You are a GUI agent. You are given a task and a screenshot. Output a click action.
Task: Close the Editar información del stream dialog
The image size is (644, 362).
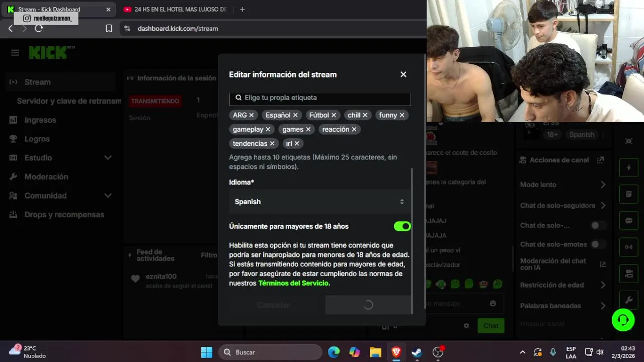[x=403, y=74]
